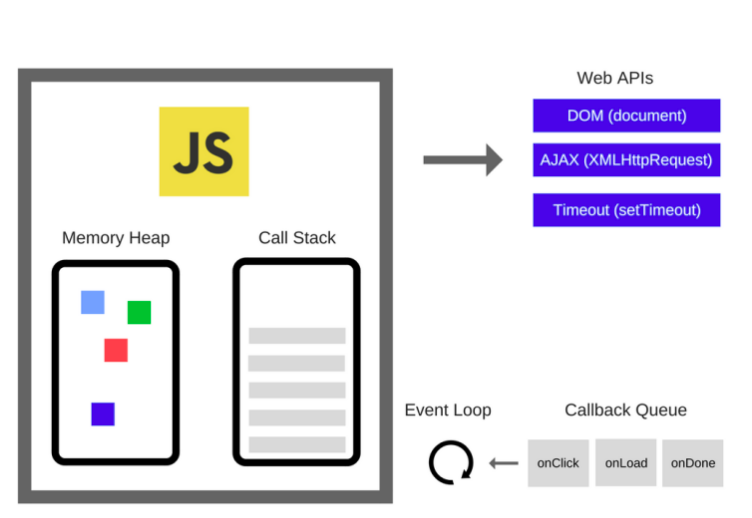The height and width of the screenshot is (518, 752).
Task: Click the green square in Memory Heap
Action: 139,312
